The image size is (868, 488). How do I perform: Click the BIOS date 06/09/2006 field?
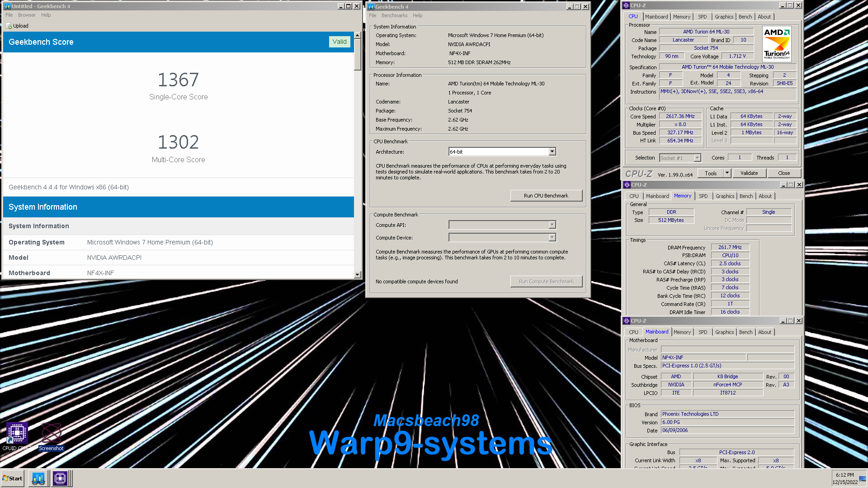(727, 431)
